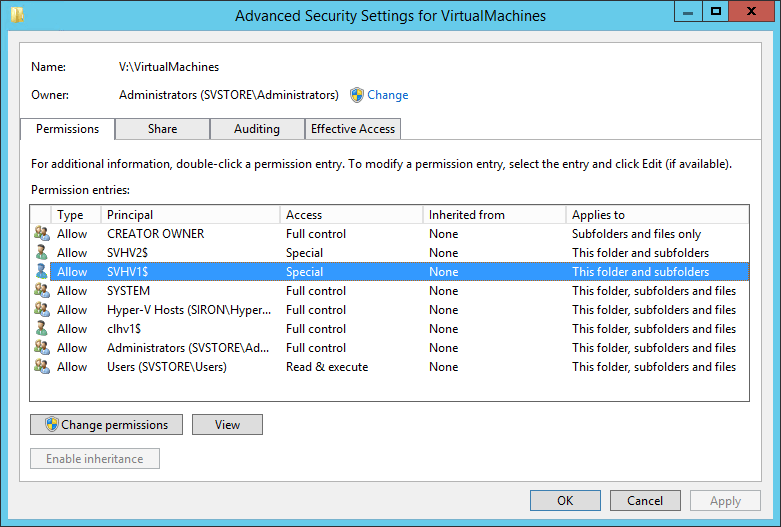Image resolution: width=781 pixels, height=527 pixels.
Task: Click Read & execute access cell
Action: [x=327, y=366]
